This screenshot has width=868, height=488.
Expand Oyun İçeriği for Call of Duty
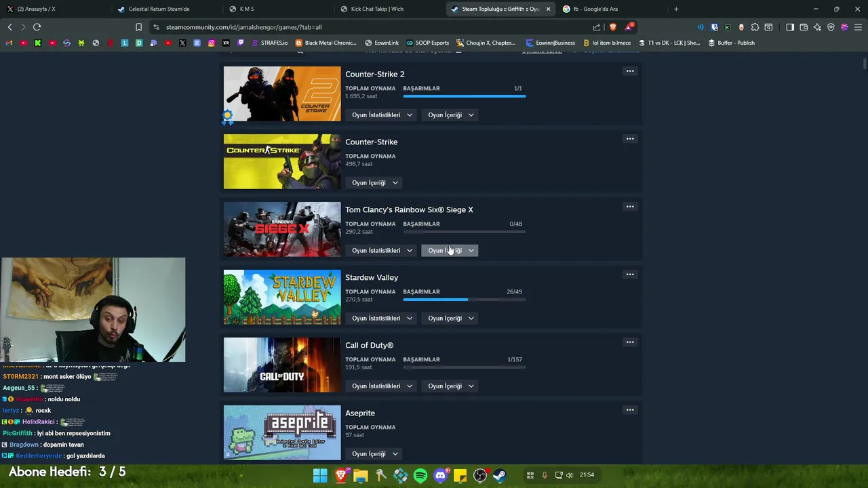click(450, 386)
